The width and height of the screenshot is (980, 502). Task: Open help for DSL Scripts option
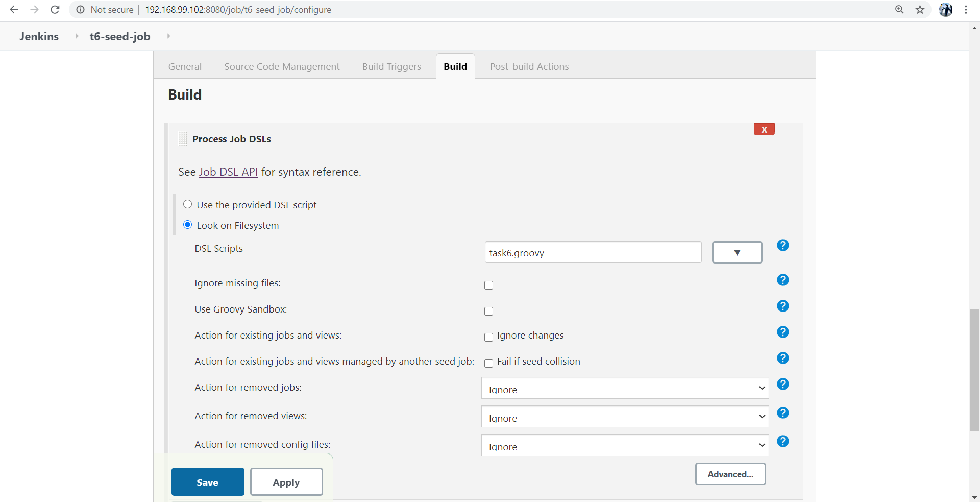click(x=782, y=246)
